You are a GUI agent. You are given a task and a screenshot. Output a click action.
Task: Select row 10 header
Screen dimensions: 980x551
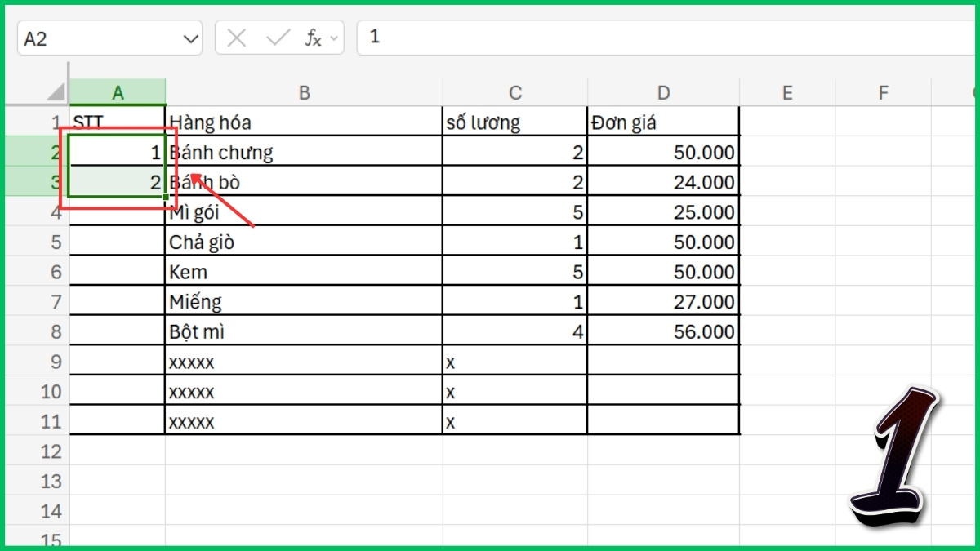pos(38,391)
